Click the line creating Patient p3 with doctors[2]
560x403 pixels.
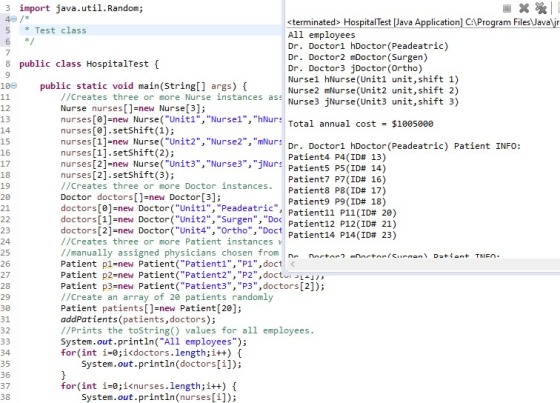[x=192, y=286]
